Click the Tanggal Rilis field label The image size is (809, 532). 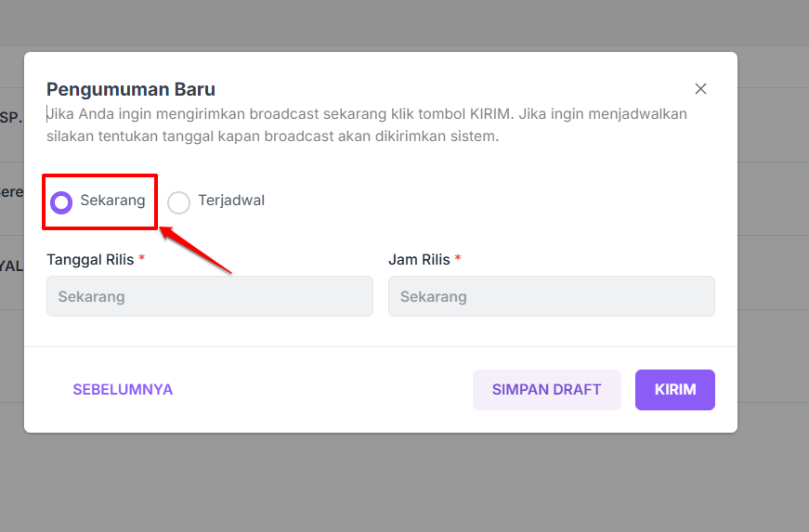[90, 260]
